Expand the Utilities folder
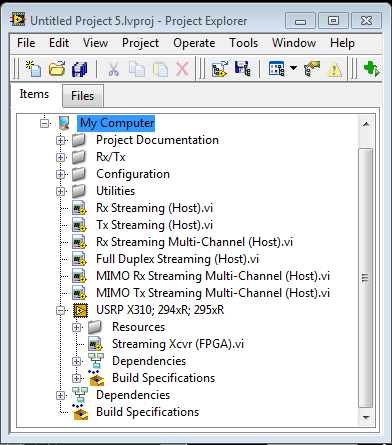392x445 pixels. 60,191
